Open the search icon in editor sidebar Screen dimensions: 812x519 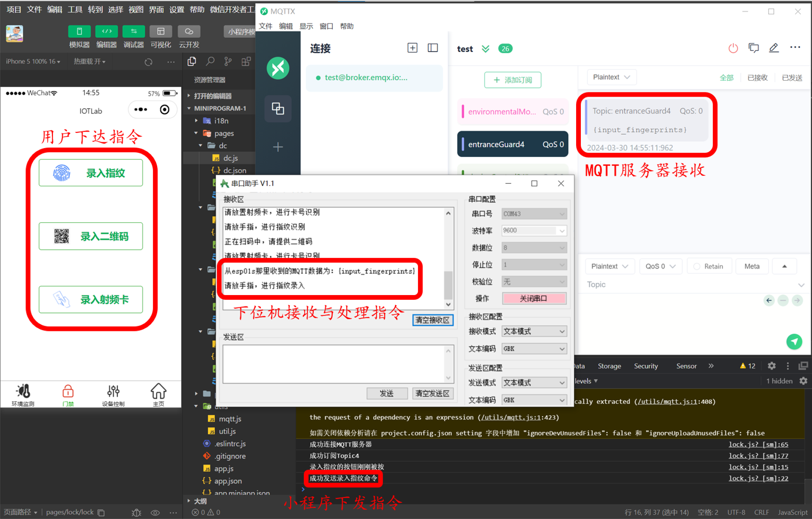pos(210,61)
